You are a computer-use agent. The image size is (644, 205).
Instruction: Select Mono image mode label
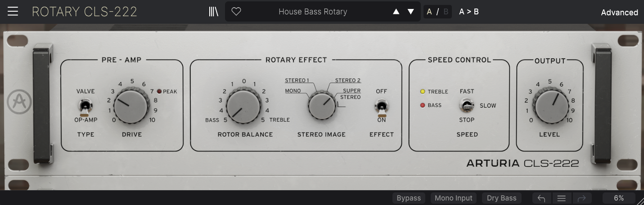coord(293,91)
